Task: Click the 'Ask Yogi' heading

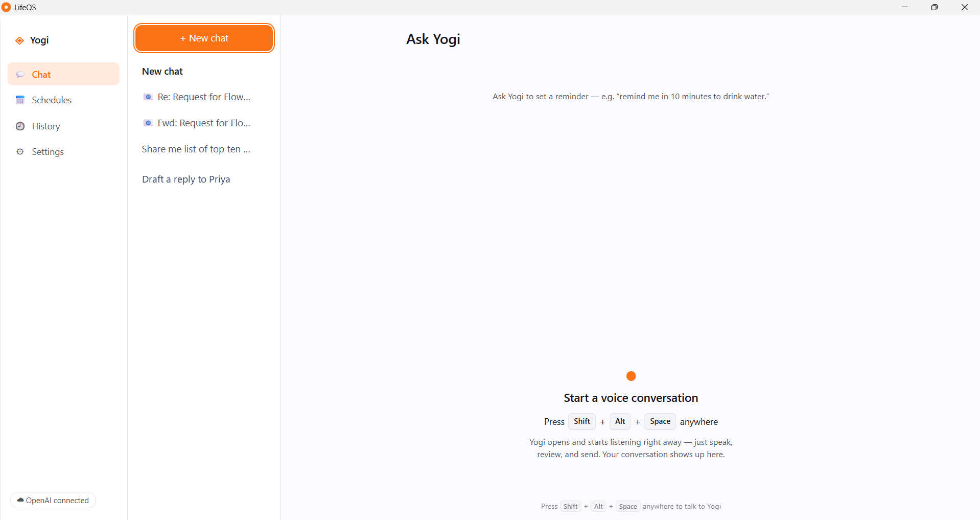Action: tap(433, 39)
